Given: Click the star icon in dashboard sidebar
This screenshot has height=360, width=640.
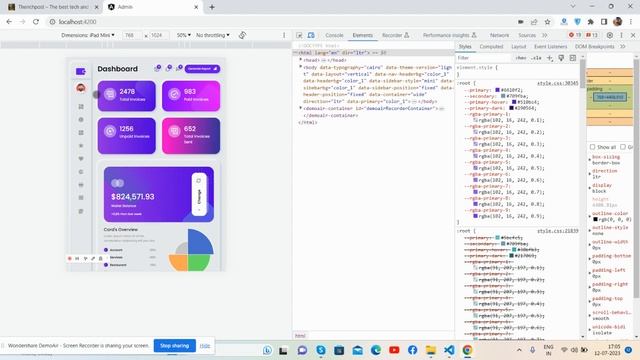Looking at the screenshot, I should (x=81, y=145).
